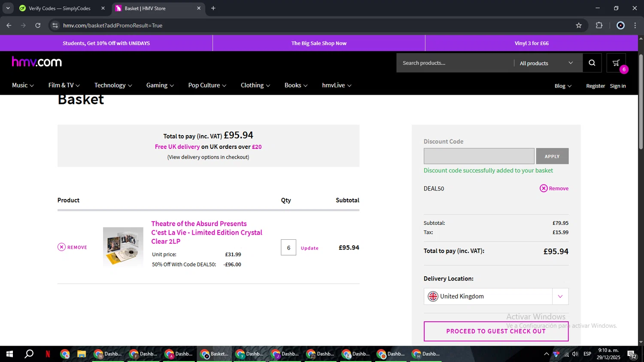Open the Delivery Location dropdown
This screenshot has width=644, height=362.
pyautogui.click(x=496, y=296)
